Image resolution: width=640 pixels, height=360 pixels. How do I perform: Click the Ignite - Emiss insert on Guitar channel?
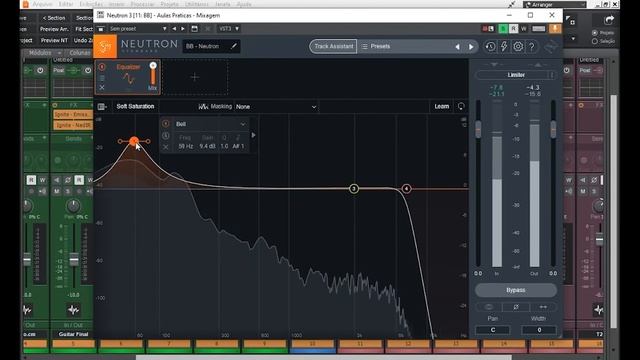[73, 114]
